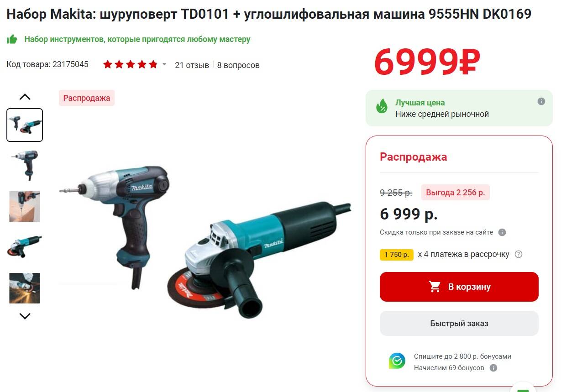Screen dimensions: 561x392
Task: Select the screwdriver-only thumbnail image
Action: pos(25,166)
